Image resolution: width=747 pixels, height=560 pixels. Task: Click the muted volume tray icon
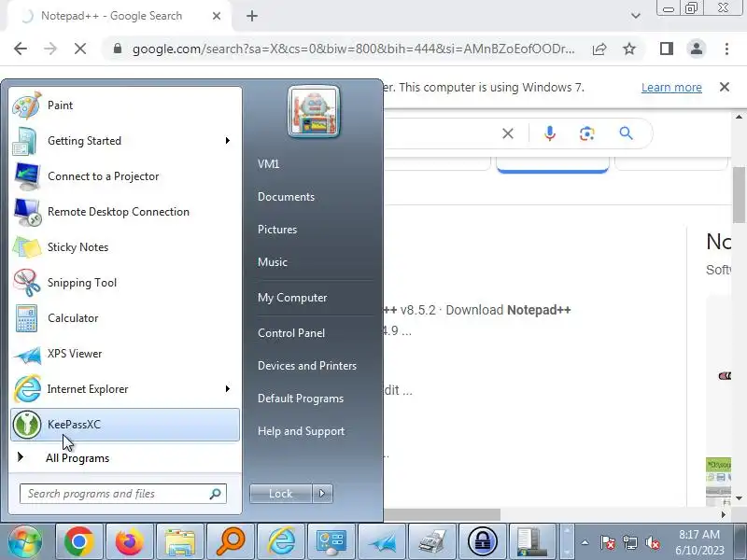coord(652,542)
